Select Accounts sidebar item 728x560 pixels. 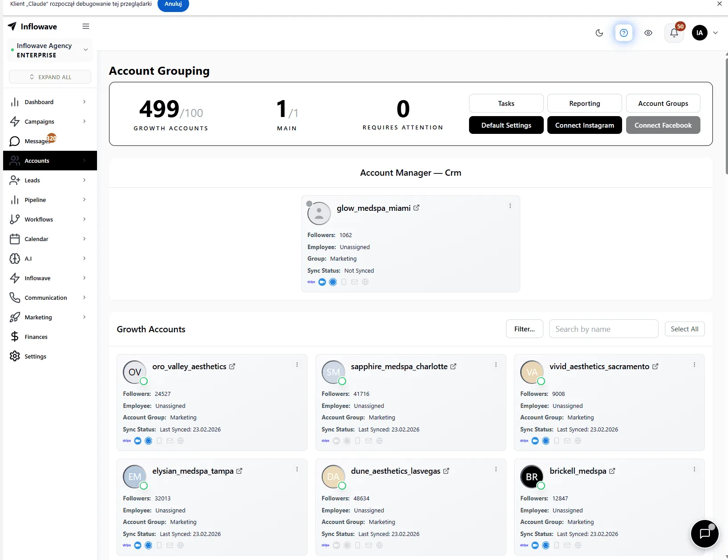50,161
